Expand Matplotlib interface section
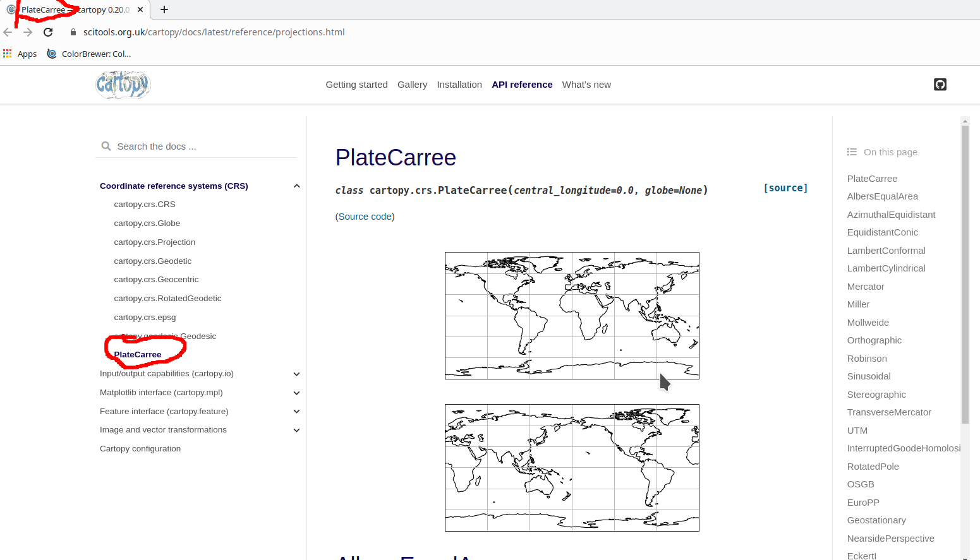980x560 pixels. click(296, 393)
